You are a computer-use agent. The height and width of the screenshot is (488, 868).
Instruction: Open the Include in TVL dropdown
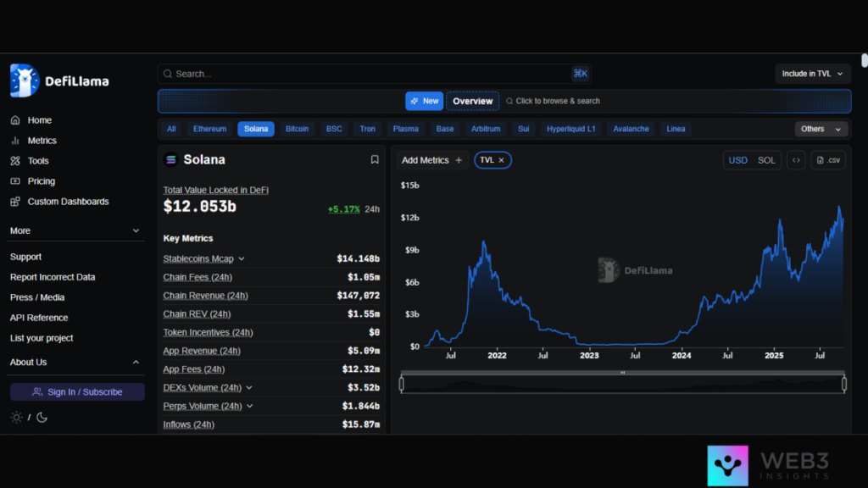tap(813, 74)
